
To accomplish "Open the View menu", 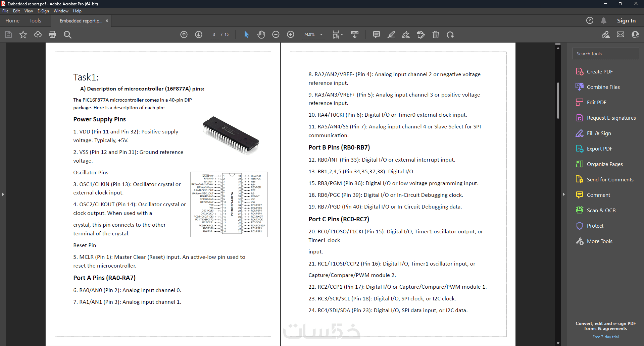I will [x=29, y=11].
